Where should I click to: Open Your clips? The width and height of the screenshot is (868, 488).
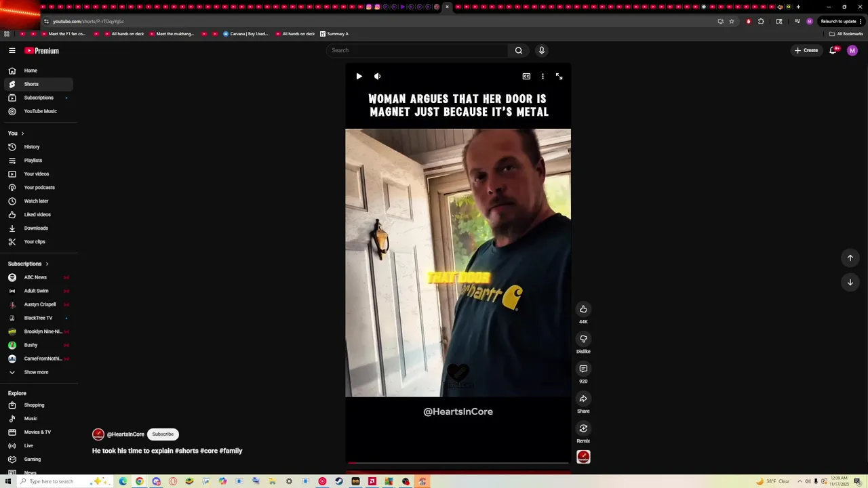point(39,242)
